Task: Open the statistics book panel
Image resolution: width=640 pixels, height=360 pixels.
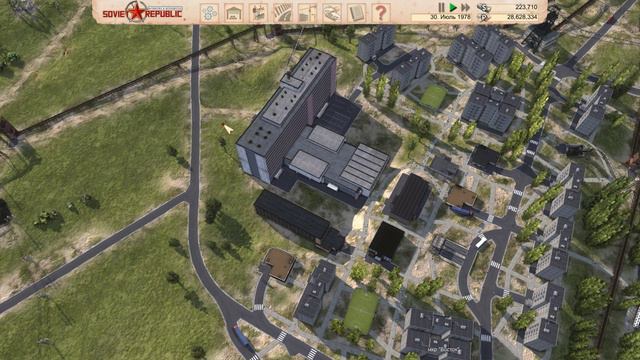Action: (356, 13)
